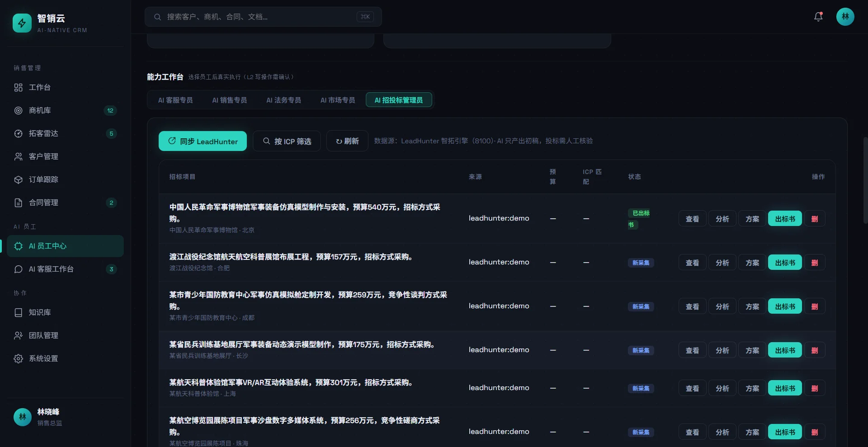Screen dimensions: 868x447
Task: Click the AI 客服工作台 chat bubble icon
Action: [x=19, y=269]
